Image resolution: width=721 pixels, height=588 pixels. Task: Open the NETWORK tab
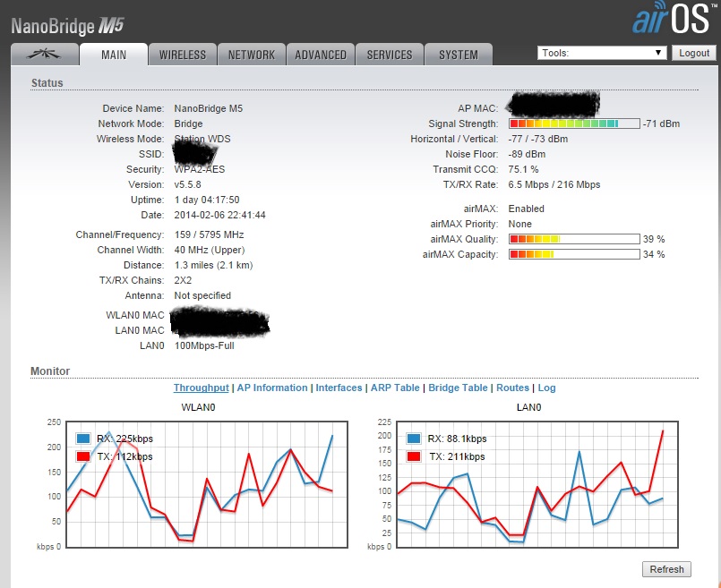point(252,55)
